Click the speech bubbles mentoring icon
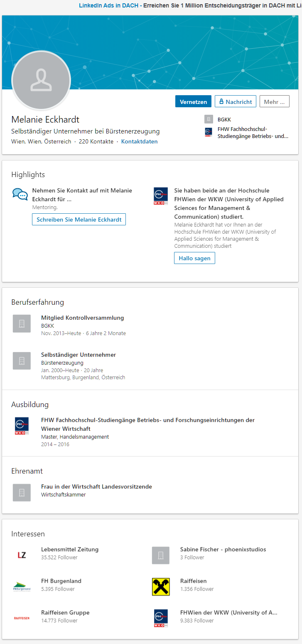This screenshot has height=644, width=302. coord(20,194)
